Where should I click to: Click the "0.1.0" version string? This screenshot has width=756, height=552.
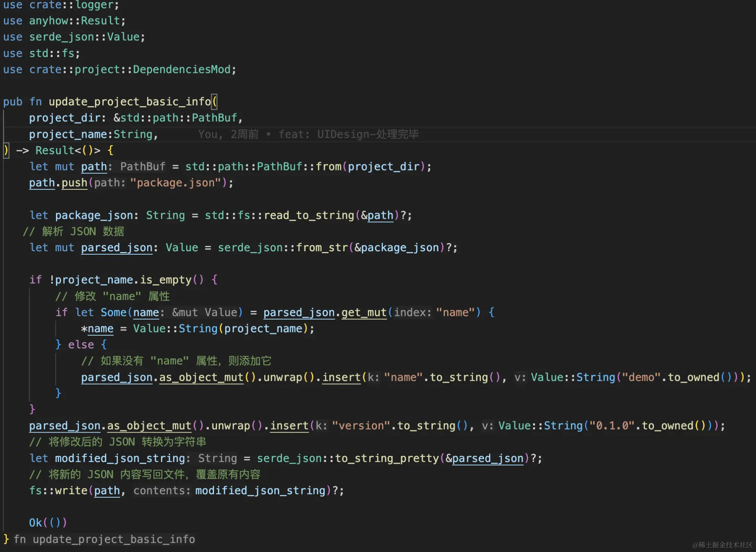pyautogui.click(x=612, y=426)
